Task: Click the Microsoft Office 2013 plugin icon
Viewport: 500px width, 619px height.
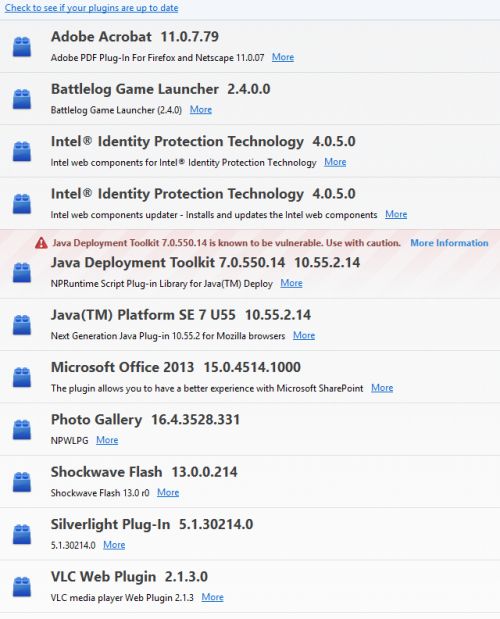Action: pos(22,377)
